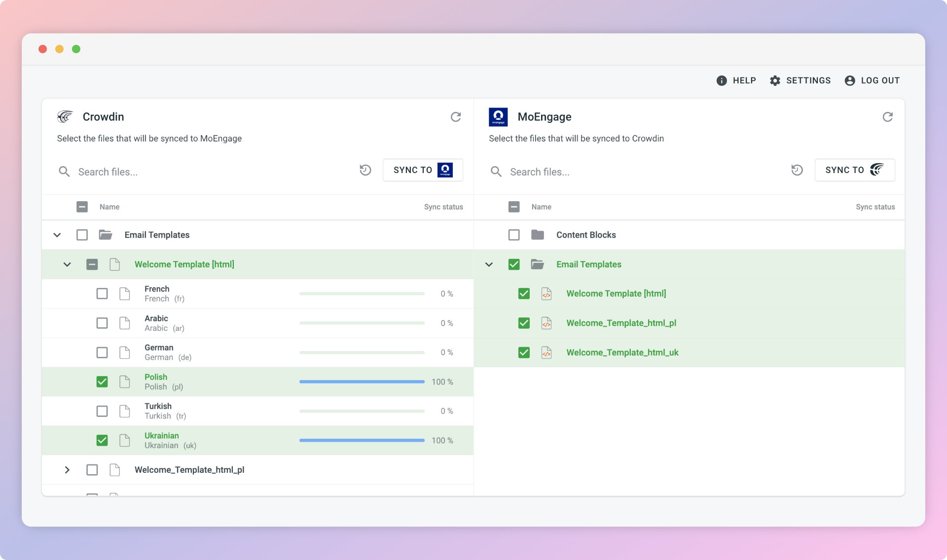Check the Content Blocks checkbox

coord(514,235)
